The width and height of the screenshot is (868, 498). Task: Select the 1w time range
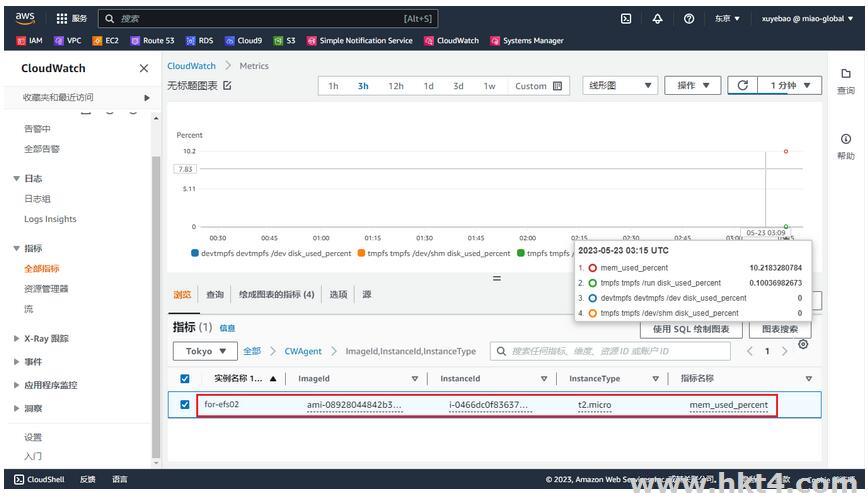489,86
